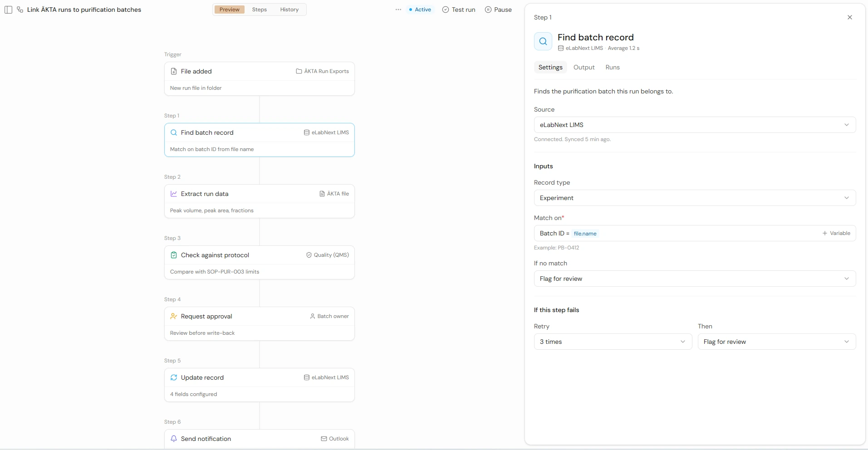The width and height of the screenshot is (868, 450).
Task: Click the Outlook envelope icon
Action: click(324, 439)
